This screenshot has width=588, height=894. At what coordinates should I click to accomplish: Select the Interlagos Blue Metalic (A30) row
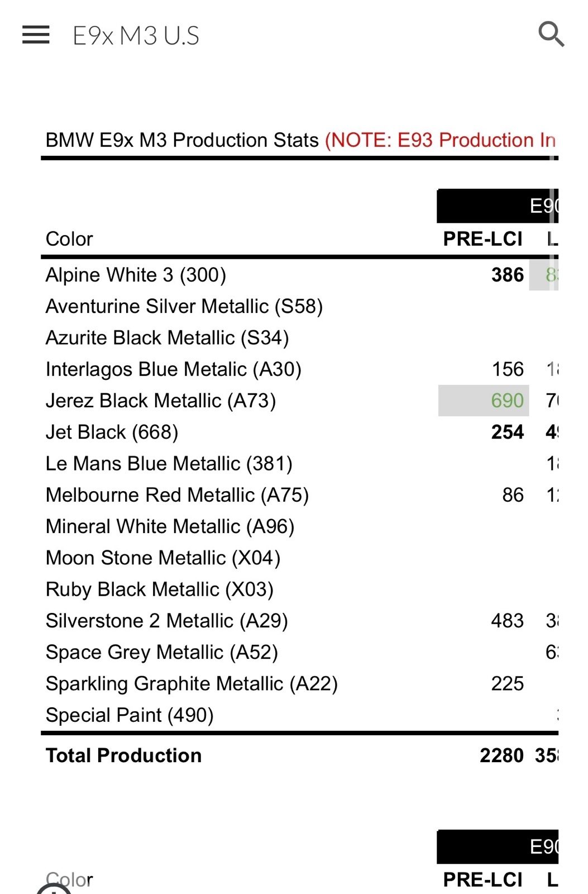click(x=300, y=369)
